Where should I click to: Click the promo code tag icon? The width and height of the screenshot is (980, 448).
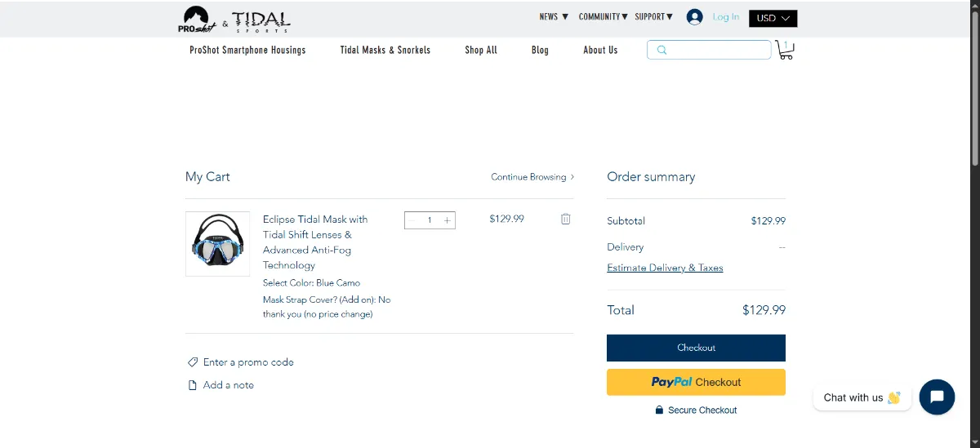193,362
